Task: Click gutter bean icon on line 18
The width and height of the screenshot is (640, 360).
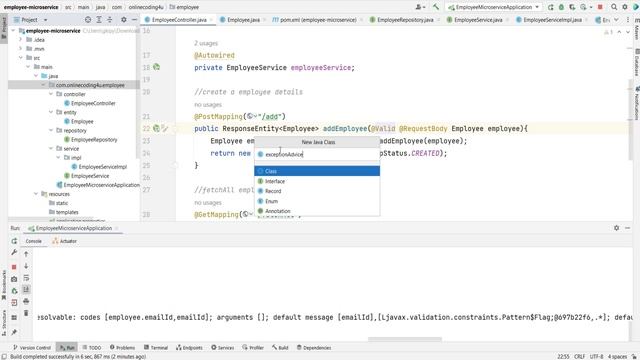Action: tap(156, 67)
